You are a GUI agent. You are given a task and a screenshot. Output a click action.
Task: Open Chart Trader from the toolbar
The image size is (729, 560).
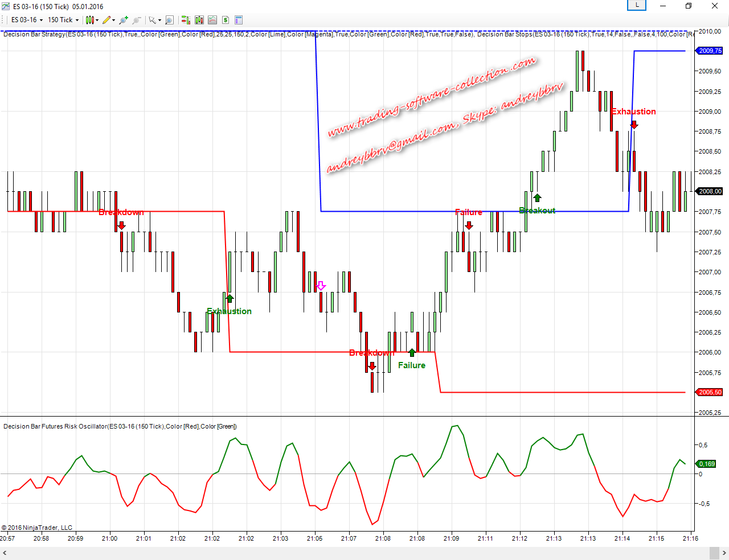pyautogui.click(x=186, y=20)
